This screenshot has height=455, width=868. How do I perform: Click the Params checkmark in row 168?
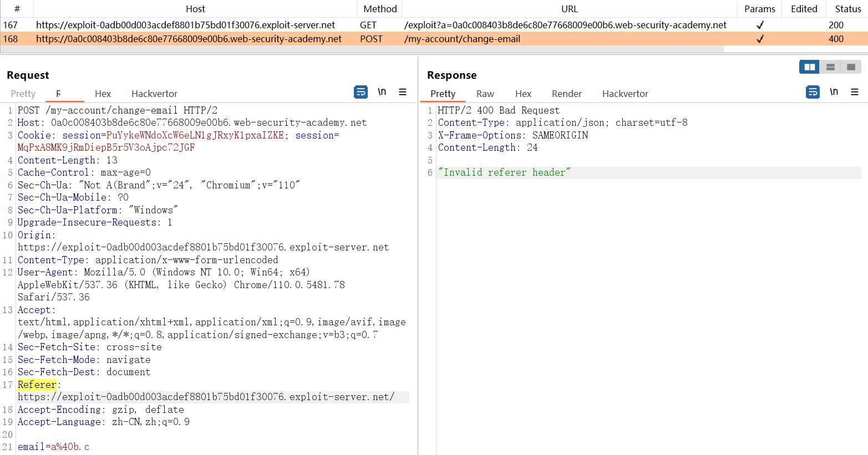click(x=760, y=39)
